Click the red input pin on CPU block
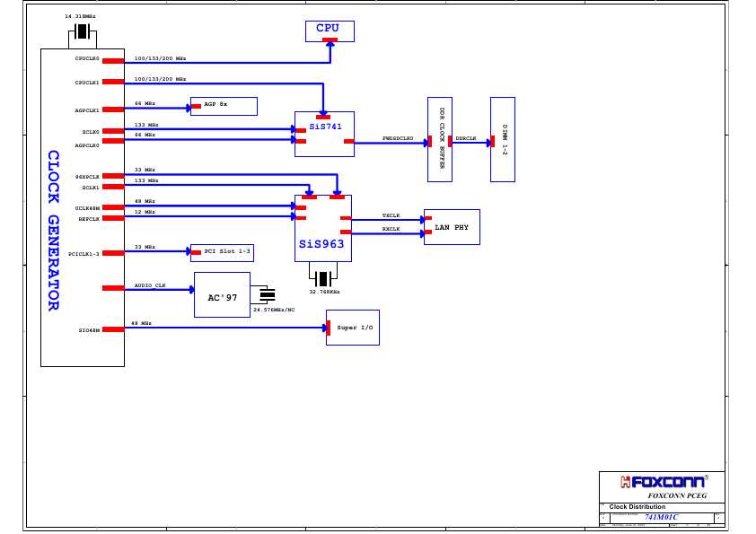 (330, 40)
